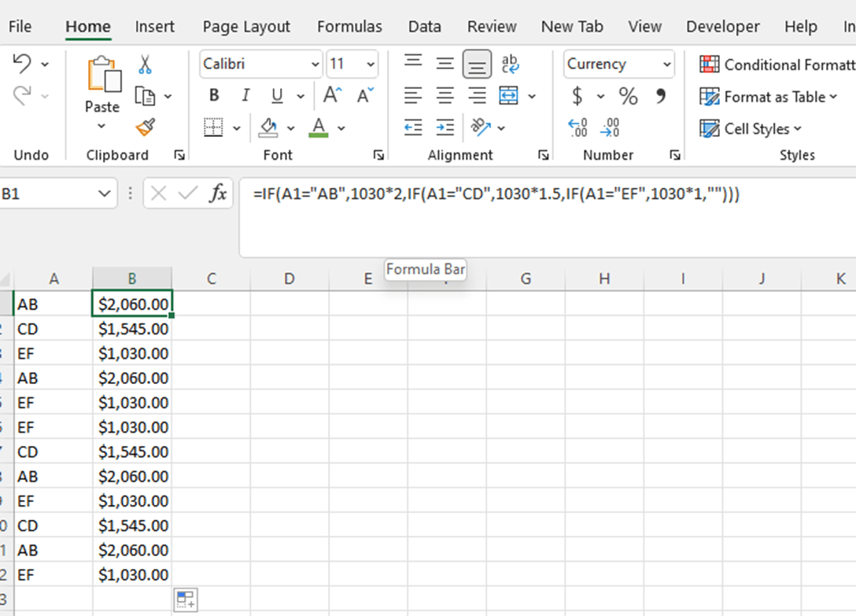Apply Comma Style format

tap(661, 96)
